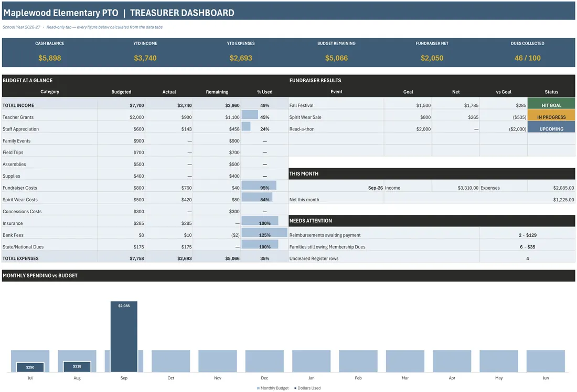Screen dimensions: 577x392
Task: Click the YTD Expenses figure $2,693
Action: 241,58
